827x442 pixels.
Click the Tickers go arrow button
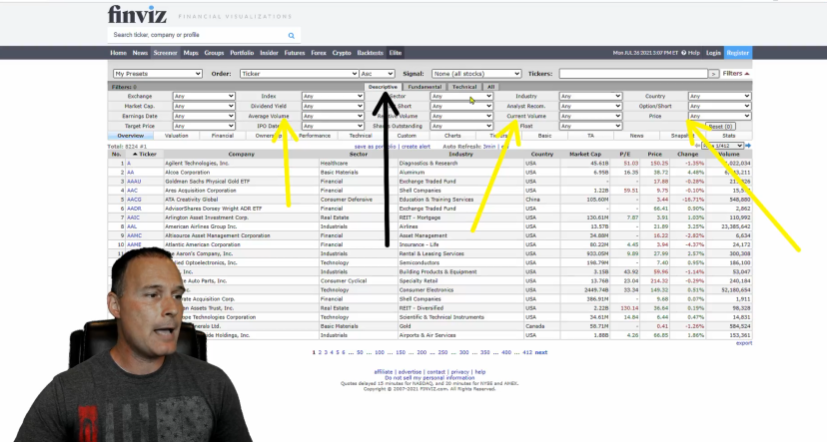pos(713,74)
